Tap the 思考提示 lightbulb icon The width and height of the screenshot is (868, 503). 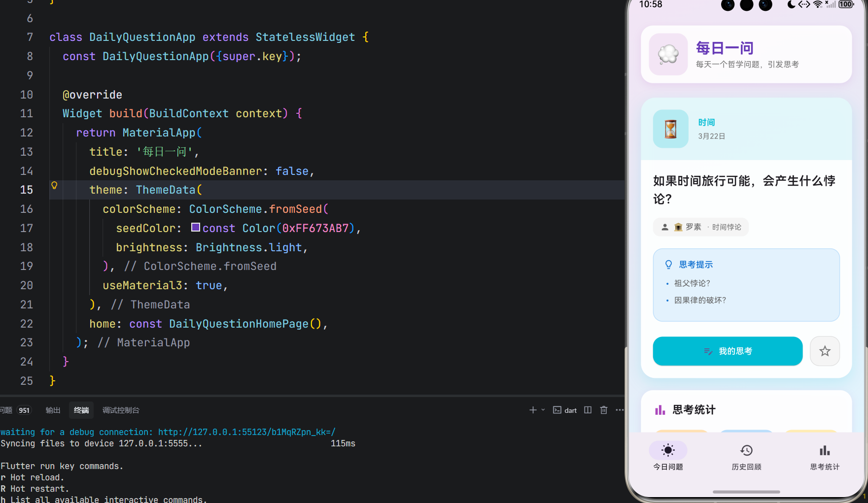(668, 265)
